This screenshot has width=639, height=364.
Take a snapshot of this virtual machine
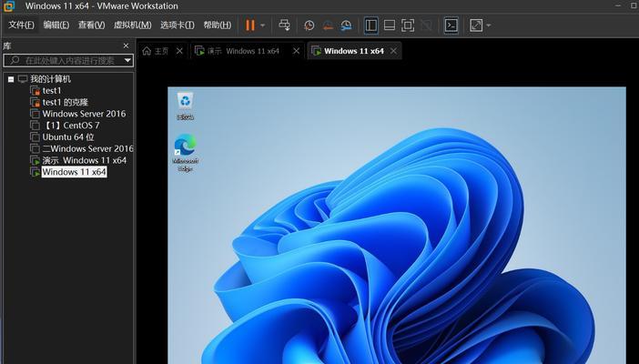[x=309, y=25]
